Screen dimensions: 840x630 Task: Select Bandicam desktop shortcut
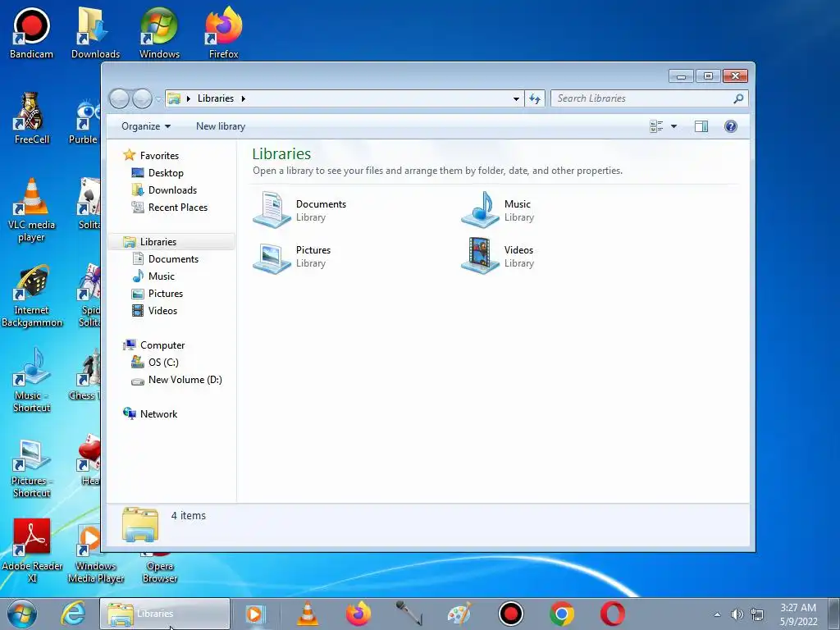tap(31, 33)
